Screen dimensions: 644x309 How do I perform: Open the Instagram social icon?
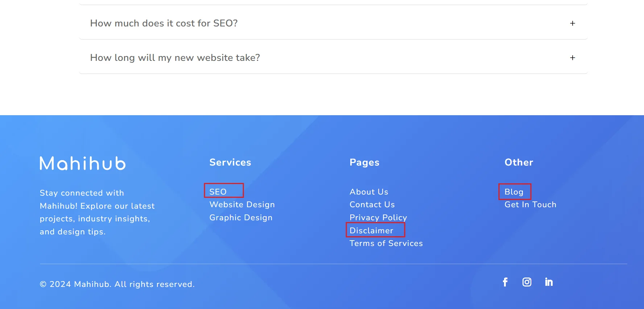[527, 282]
